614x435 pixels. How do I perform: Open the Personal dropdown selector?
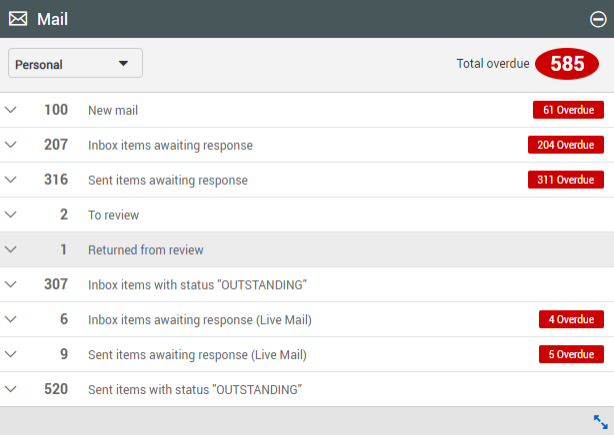click(x=75, y=64)
